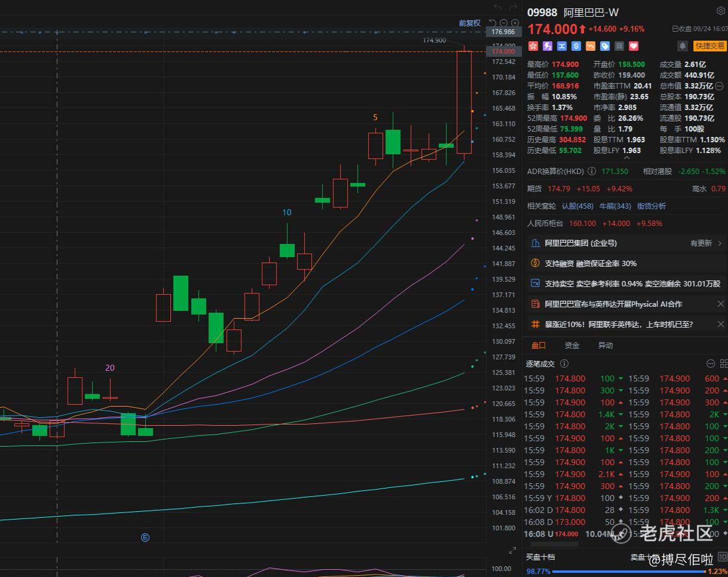This screenshot has width=728, height=577.
Task: Click the purple lightning badge icon
Action: (547, 46)
